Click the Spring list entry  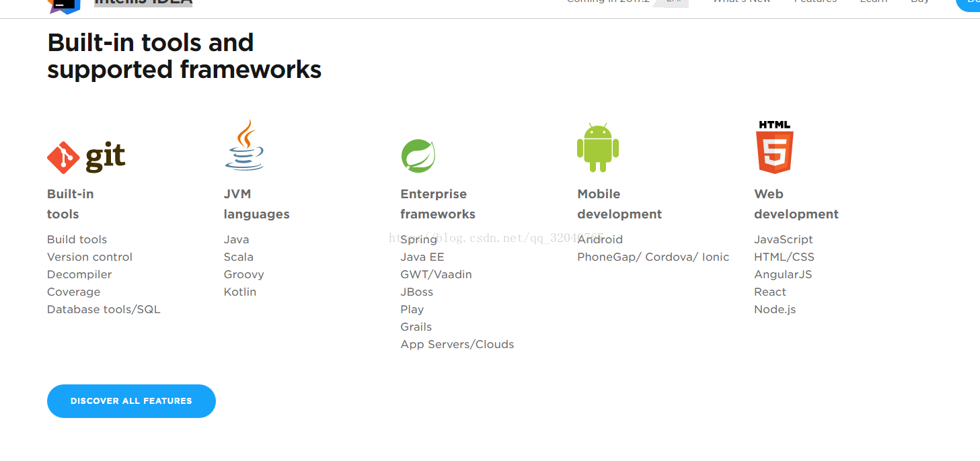[419, 239]
